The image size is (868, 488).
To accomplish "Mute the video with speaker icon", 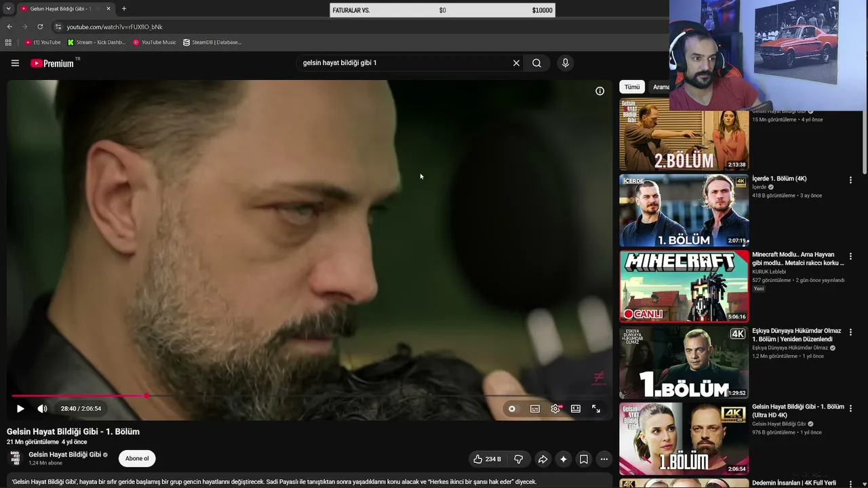I will point(42,409).
